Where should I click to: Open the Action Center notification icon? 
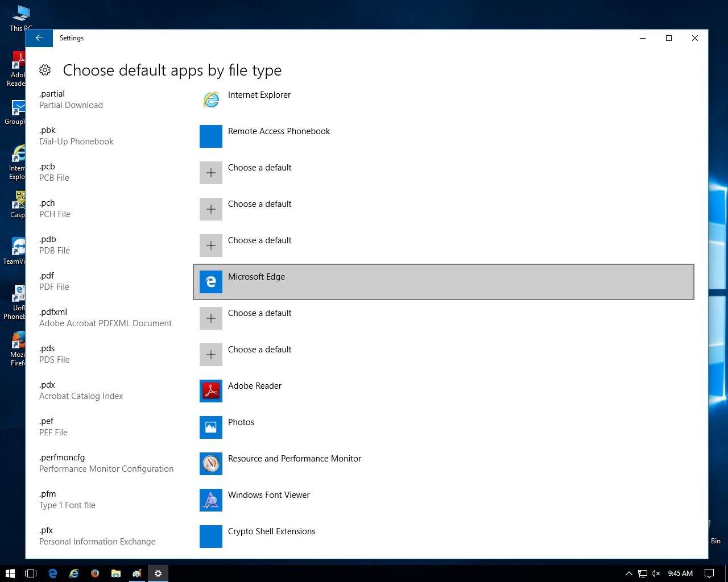[x=709, y=573]
